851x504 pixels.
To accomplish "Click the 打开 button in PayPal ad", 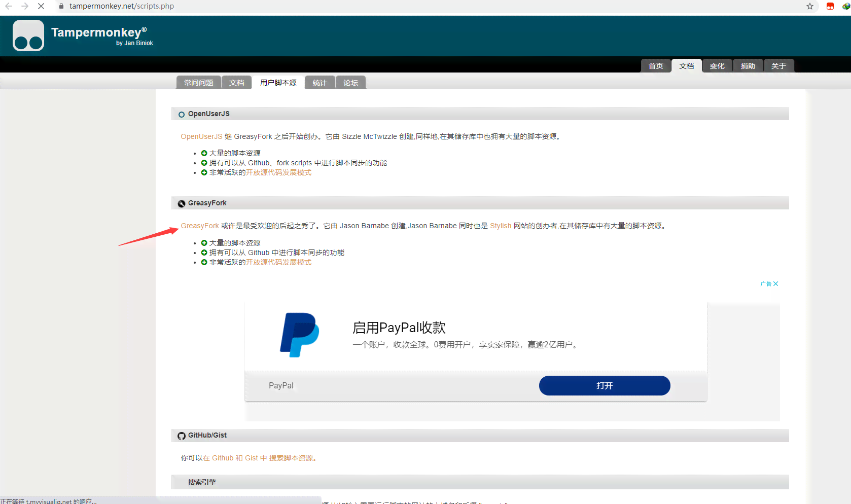I will [605, 385].
